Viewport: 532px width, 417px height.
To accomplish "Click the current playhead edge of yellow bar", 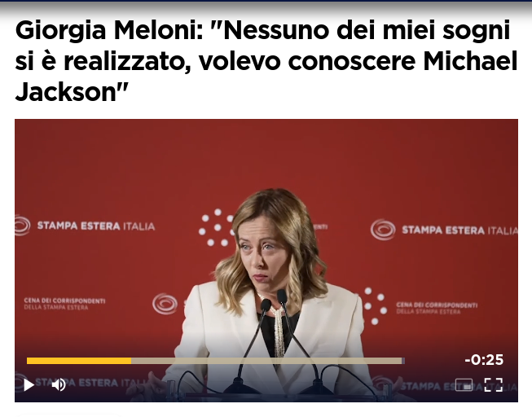I will pyautogui.click(x=131, y=361).
